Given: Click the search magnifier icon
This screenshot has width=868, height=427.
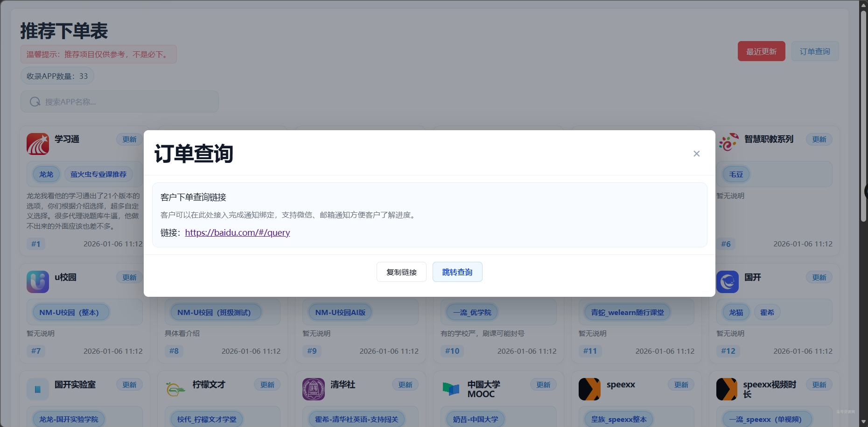Looking at the screenshot, I should point(35,101).
